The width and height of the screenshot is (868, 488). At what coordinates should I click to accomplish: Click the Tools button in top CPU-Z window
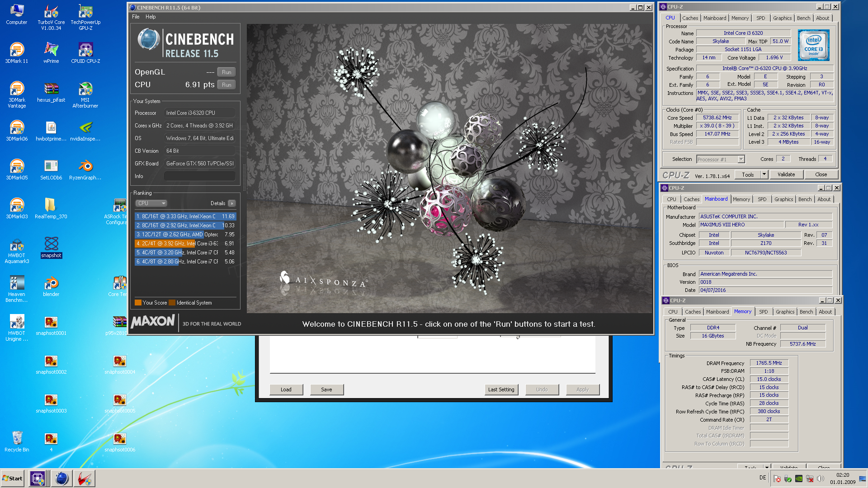748,175
